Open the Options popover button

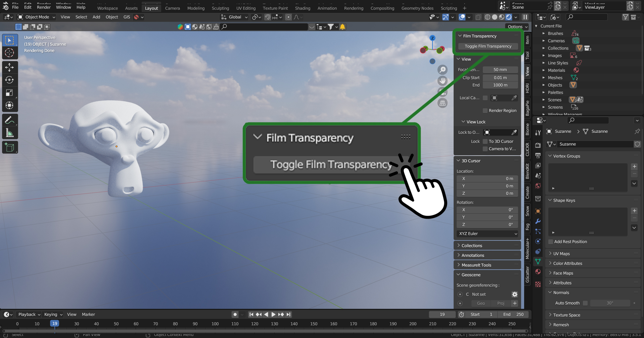coord(517,27)
